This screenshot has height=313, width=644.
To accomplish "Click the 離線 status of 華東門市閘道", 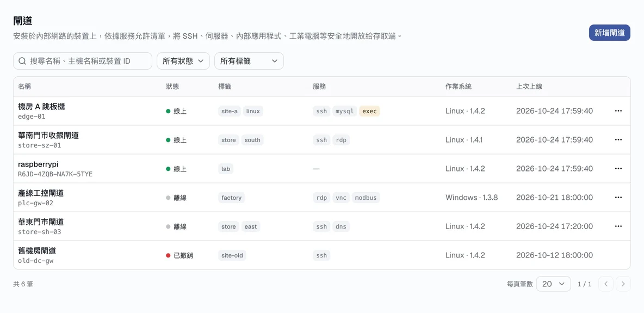I will click(176, 226).
